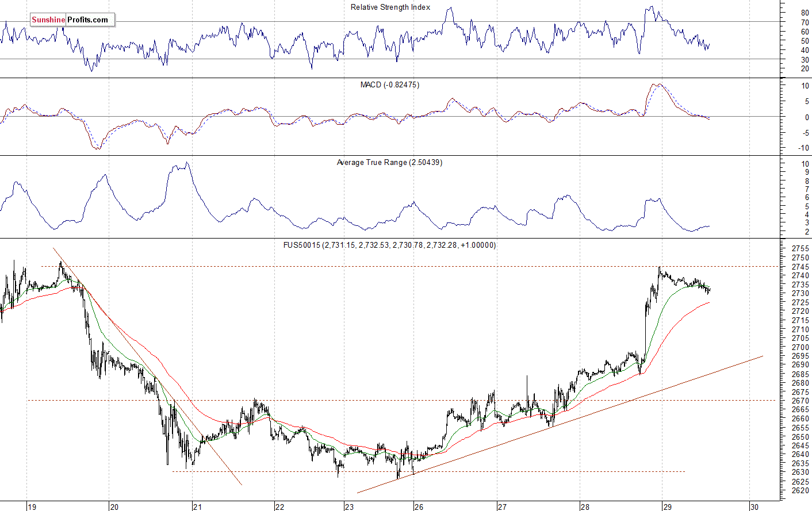Image resolution: width=812 pixels, height=511 pixels.
Task: Click date label 27 on time axis
Action: [x=502, y=507]
